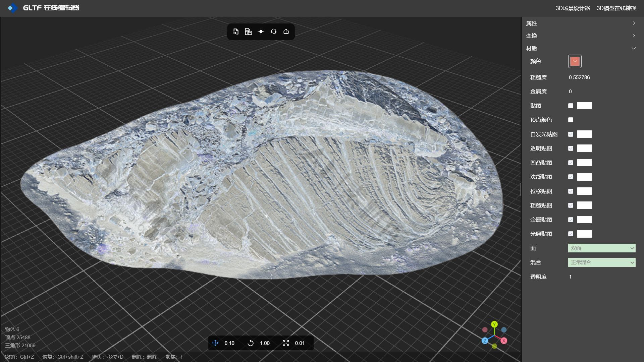Click the scale snap icon
The image size is (644, 362).
point(286,343)
